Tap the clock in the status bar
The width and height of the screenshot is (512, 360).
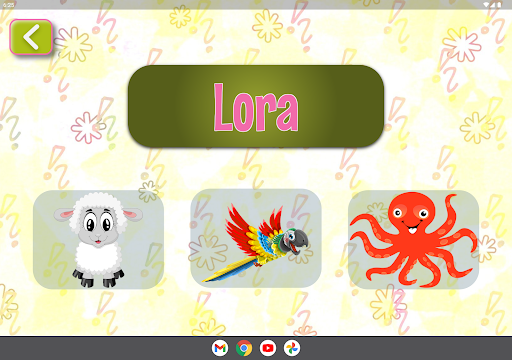[8, 5]
